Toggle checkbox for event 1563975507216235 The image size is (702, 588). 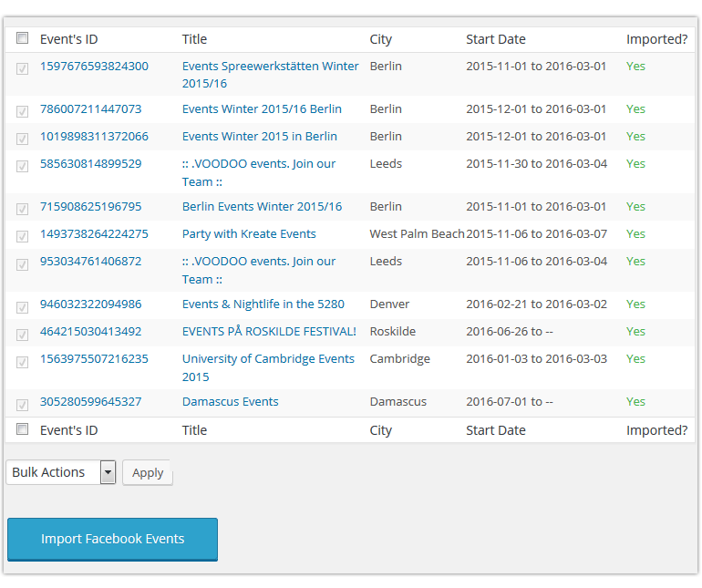coord(22,362)
